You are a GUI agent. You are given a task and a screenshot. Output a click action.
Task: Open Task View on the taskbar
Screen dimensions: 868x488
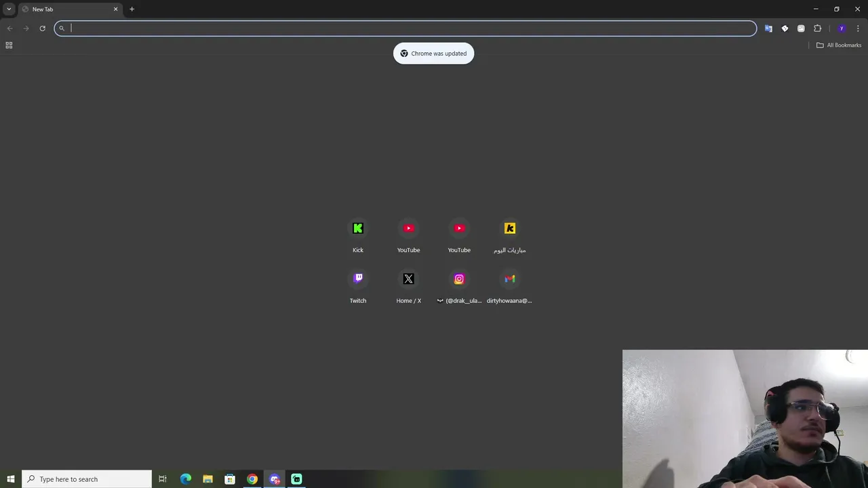pos(163,479)
